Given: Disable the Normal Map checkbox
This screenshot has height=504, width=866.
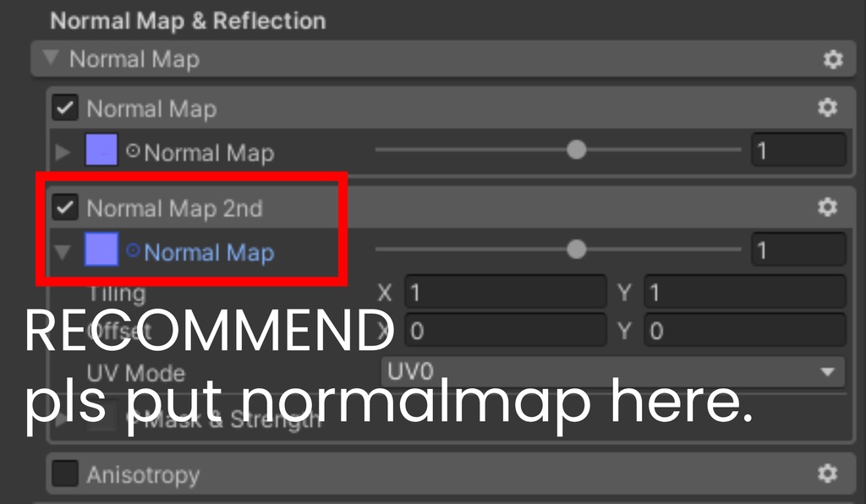Looking at the screenshot, I should point(64,107).
